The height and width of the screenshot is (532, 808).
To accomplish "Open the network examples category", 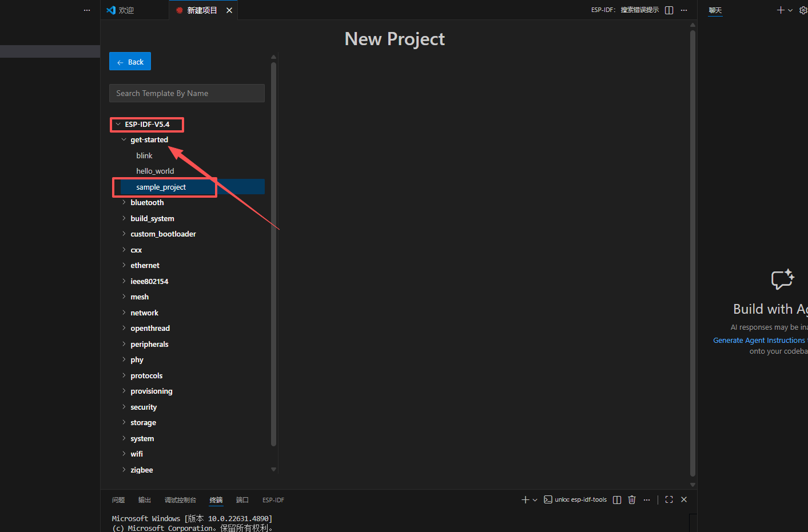I will click(x=144, y=313).
